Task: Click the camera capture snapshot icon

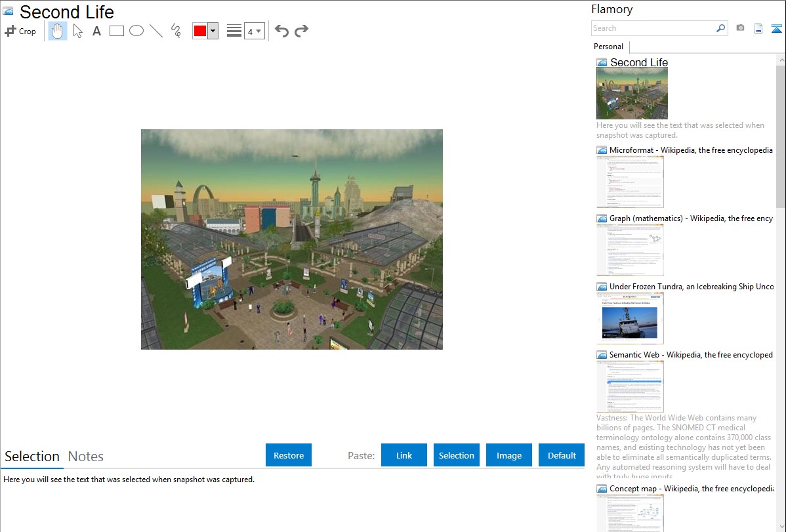Action: pyautogui.click(x=740, y=28)
